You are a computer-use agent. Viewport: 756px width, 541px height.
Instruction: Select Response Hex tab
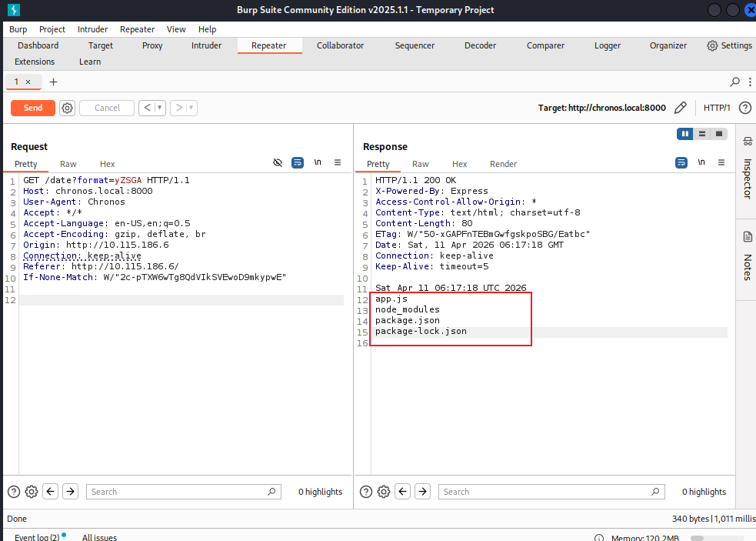point(459,164)
